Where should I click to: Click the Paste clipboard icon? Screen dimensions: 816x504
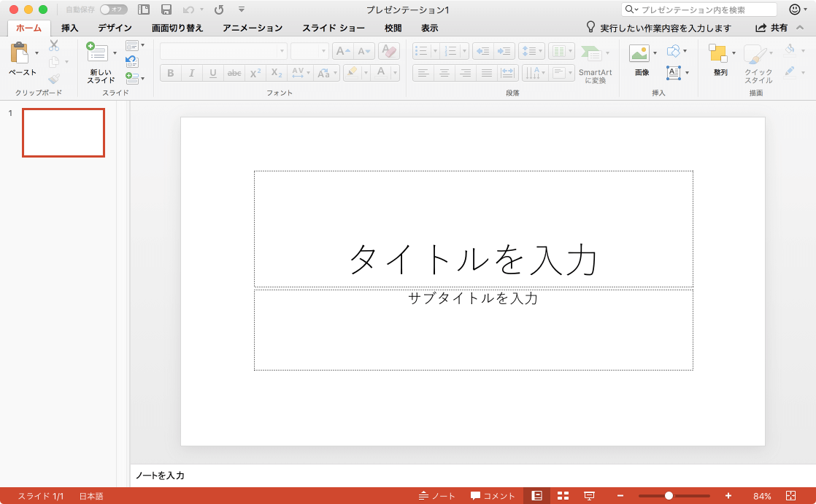(20, 53)
